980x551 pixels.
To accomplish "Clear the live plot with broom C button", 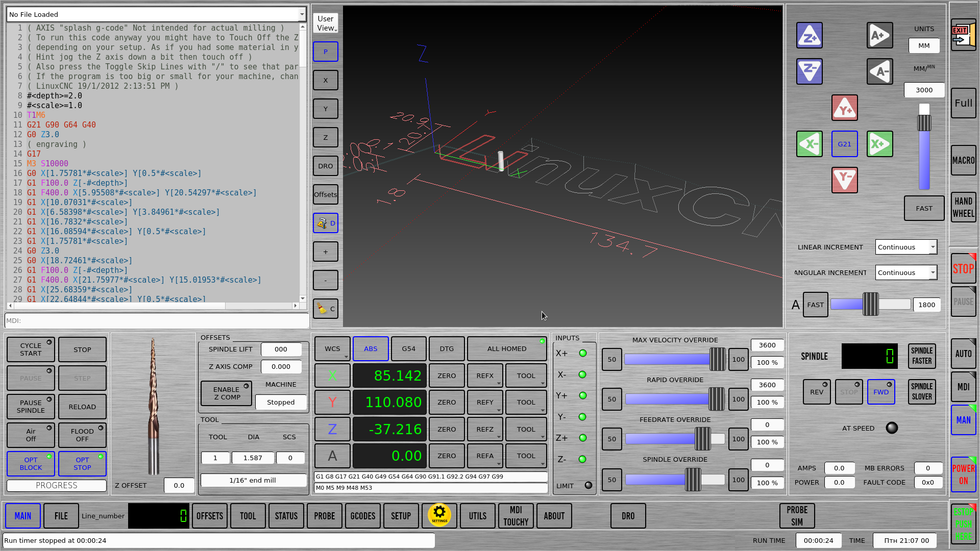I will [x=326, y=309].
